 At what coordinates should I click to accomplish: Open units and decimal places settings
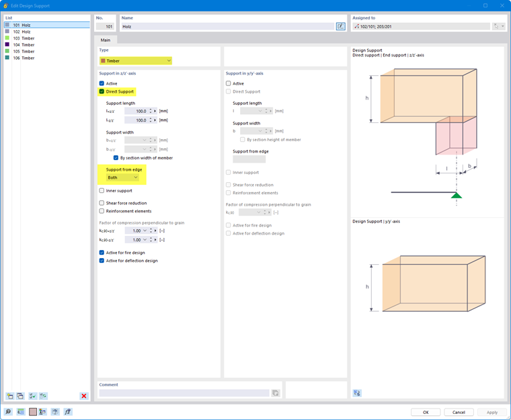[21, 412]
